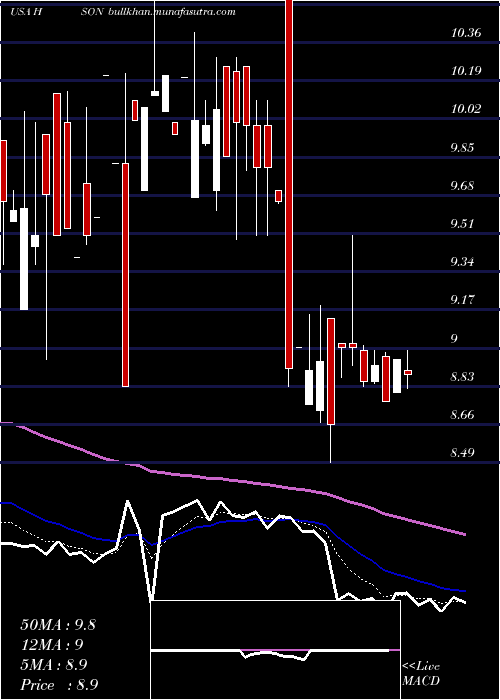Click the <<Live MACD label
Image resolution: width=500 pixels, height=700 pixels.
421,673
